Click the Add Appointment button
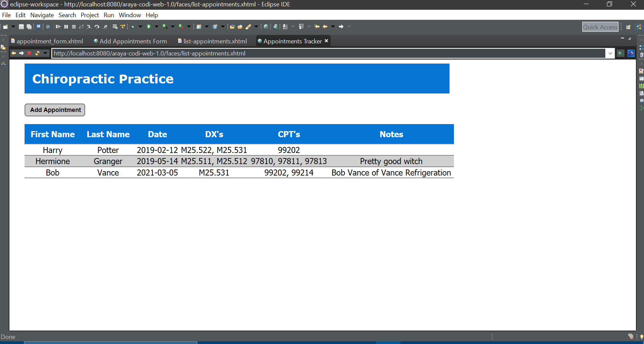644x344 pixels. (x=55, y=110)
